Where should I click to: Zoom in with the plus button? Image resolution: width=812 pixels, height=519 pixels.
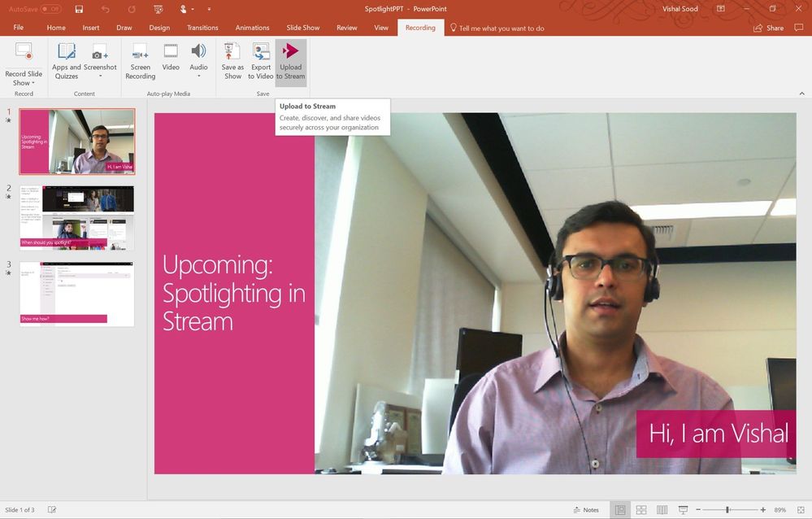pos(763,510)
